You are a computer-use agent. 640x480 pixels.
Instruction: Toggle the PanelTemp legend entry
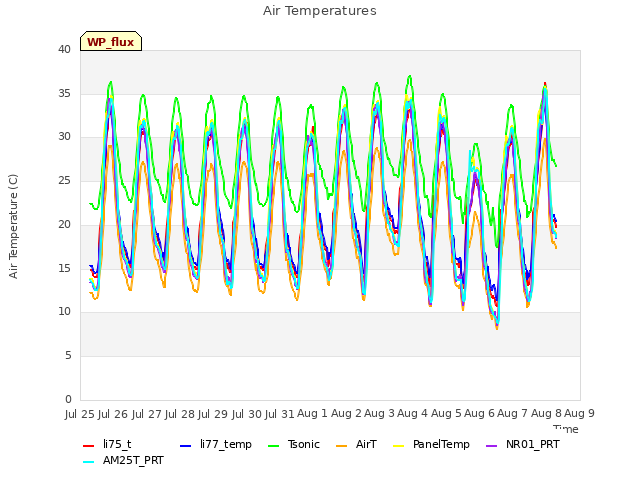point(431,444)
